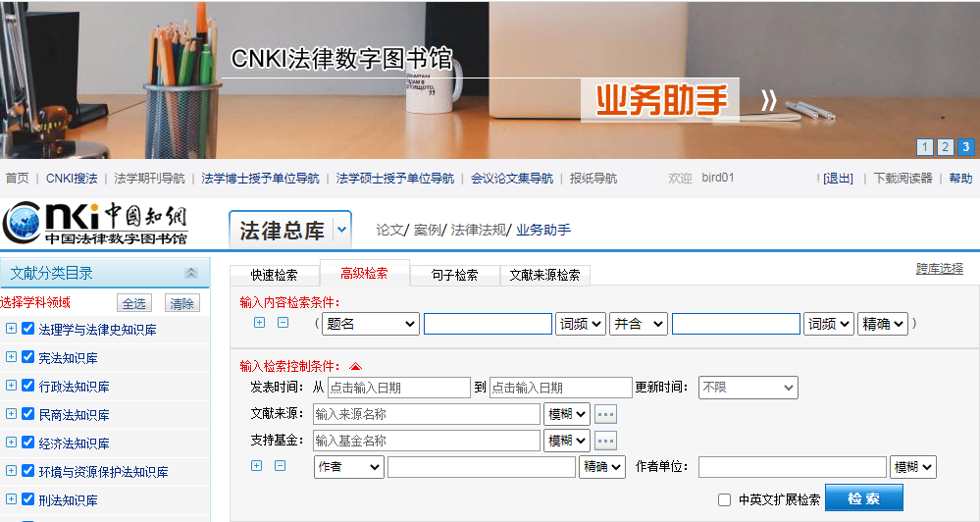Open the 文献来源 browse ellipsis button

605,414
